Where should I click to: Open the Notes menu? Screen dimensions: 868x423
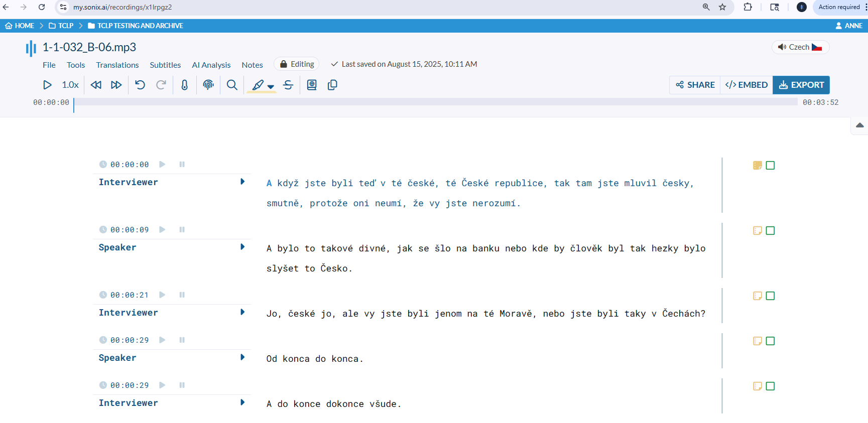coord(253,65)
